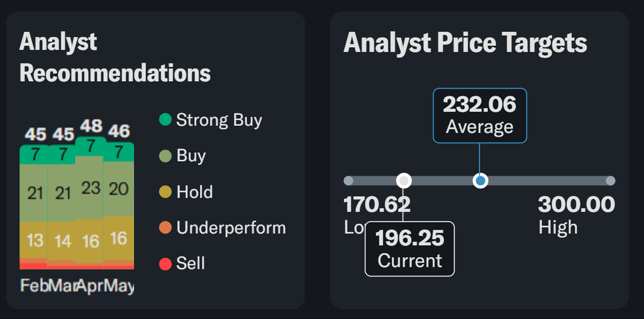644x319 pixels.
Task: Click the Buy legend color dot
Action: (165, 155)
